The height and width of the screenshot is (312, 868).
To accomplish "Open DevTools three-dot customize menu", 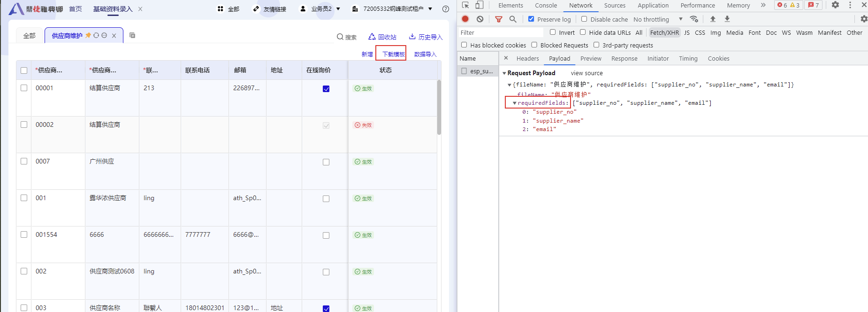I will [x=850, y=5].
